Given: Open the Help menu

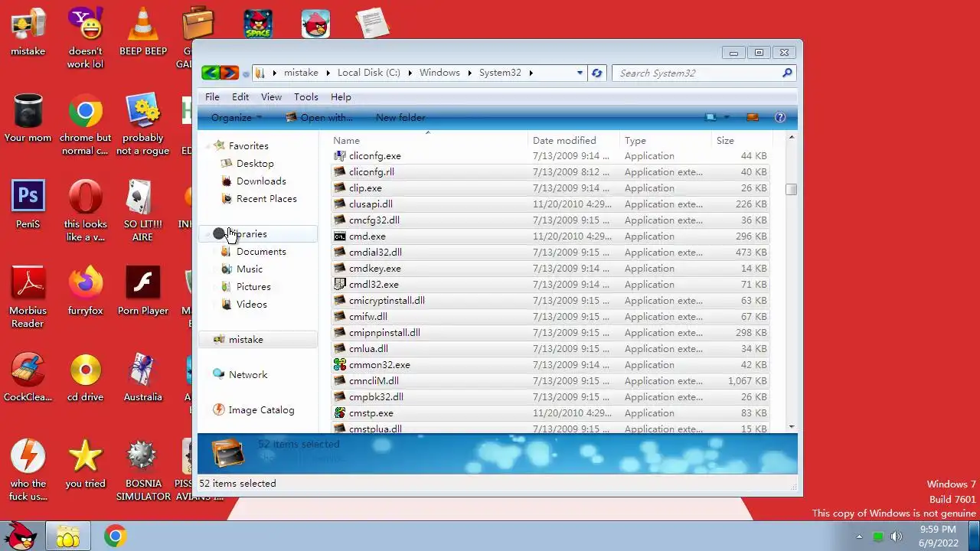Looking at the screenshot, I should pyautogui.click(x=341, y=97).
